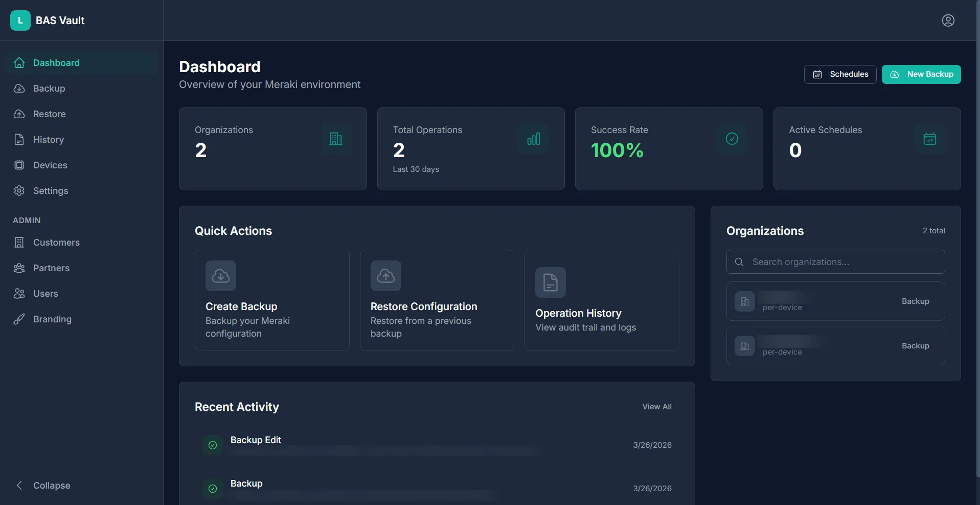Viewport: 980px width, 505px height.
Task: Collapse the sidebar using Collapse label
Action: point(52,486)
